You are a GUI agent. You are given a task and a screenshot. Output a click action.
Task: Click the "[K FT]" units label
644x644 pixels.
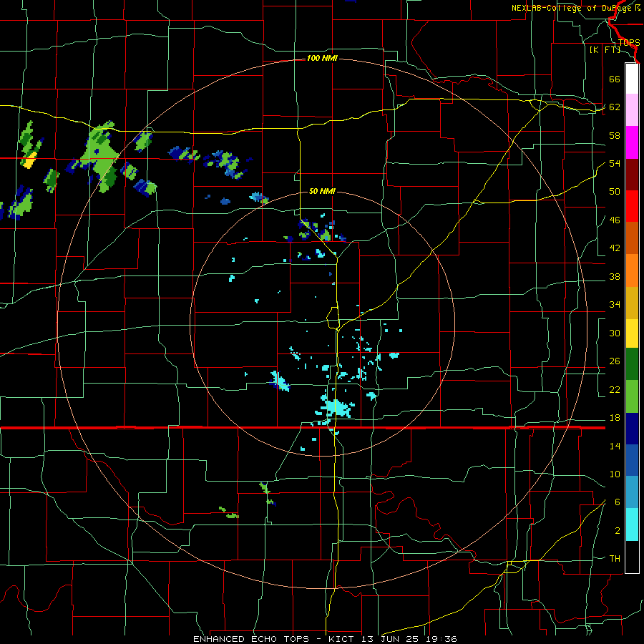(605, 49)
